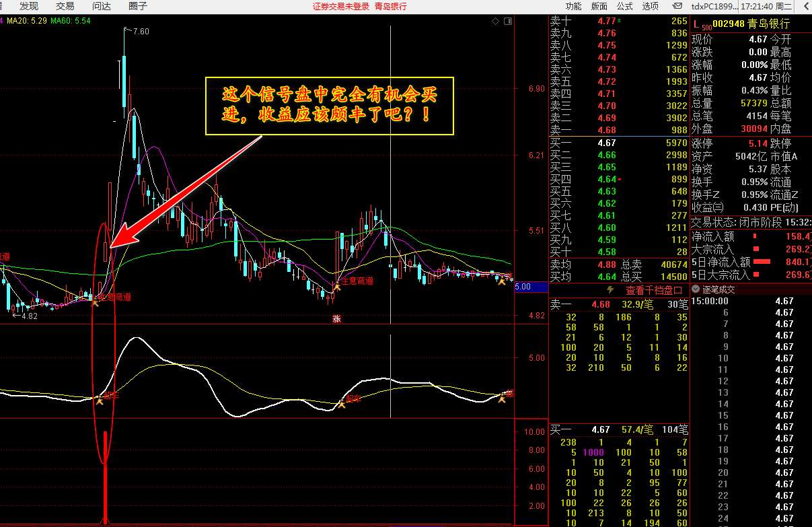The height and width of the screenshot is (527, 812).
Task: Click the blue 5.00 price marker on axis
Action: (x=523, y=286)
